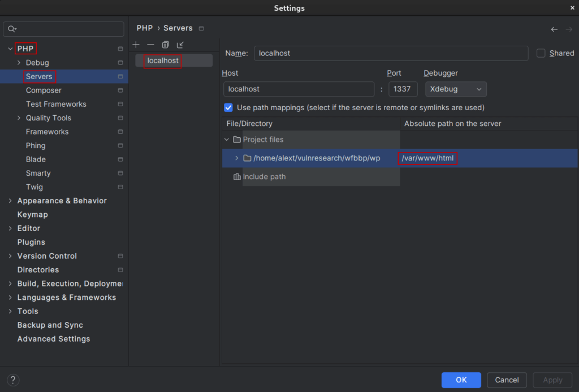The image size is (579, 392).
Task: Import server configuration with the arrow icon
Action: click(180, 45)
